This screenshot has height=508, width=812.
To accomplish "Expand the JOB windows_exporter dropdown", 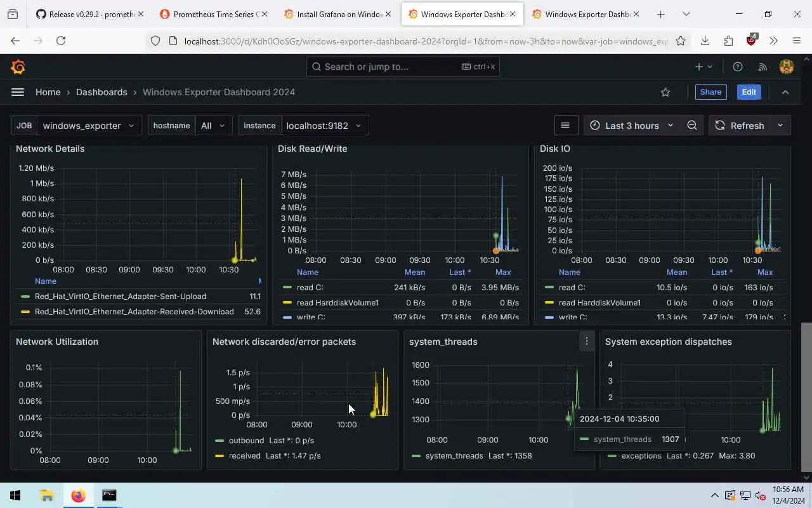I will [89, 125].
